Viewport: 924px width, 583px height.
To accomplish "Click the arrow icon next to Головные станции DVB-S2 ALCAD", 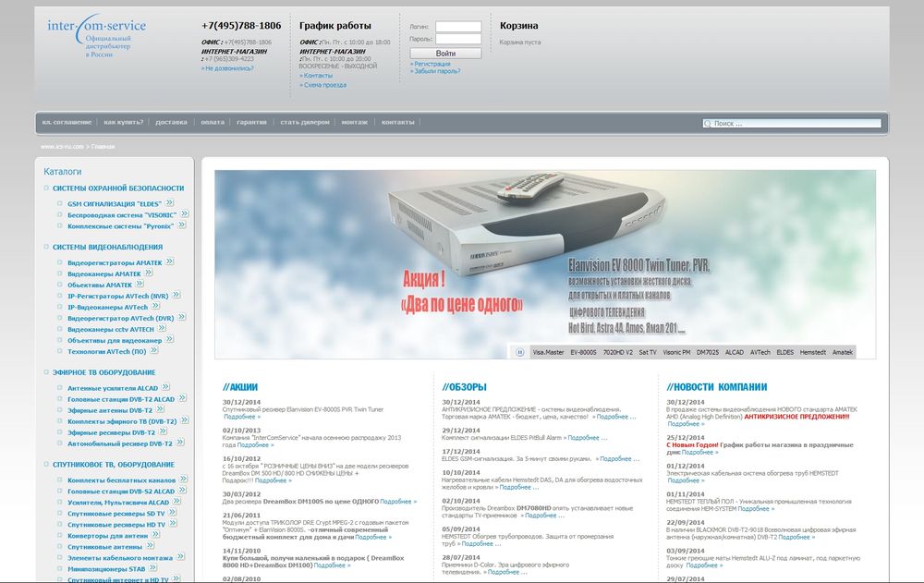I will click(x=183, y=491).
